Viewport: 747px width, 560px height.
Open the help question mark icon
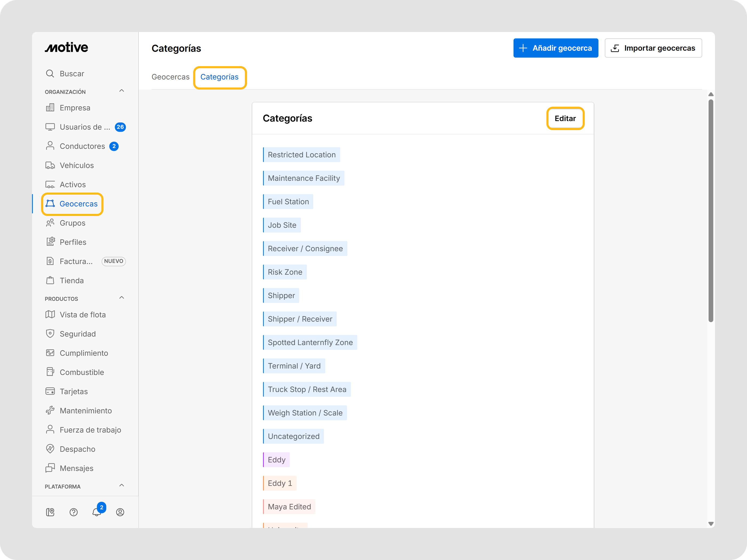coord(73,512)
